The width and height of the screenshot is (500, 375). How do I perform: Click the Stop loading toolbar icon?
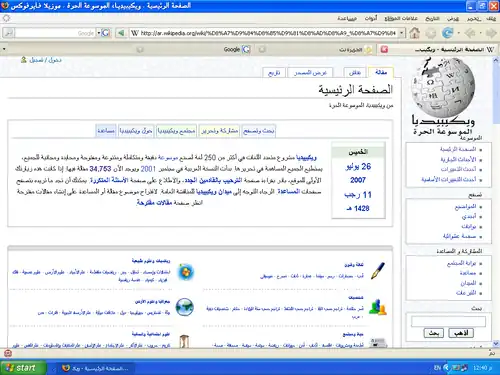(431, 33)
